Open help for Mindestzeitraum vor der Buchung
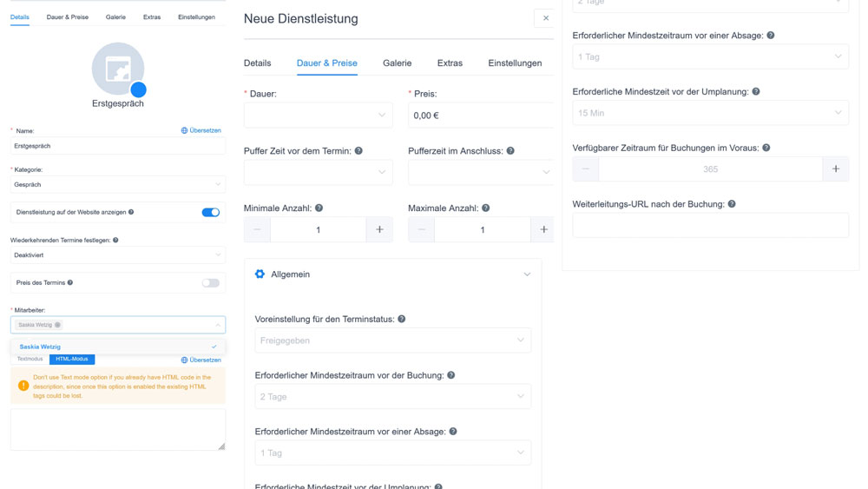This screenshot has height=489, width=868. pos(451,375)
